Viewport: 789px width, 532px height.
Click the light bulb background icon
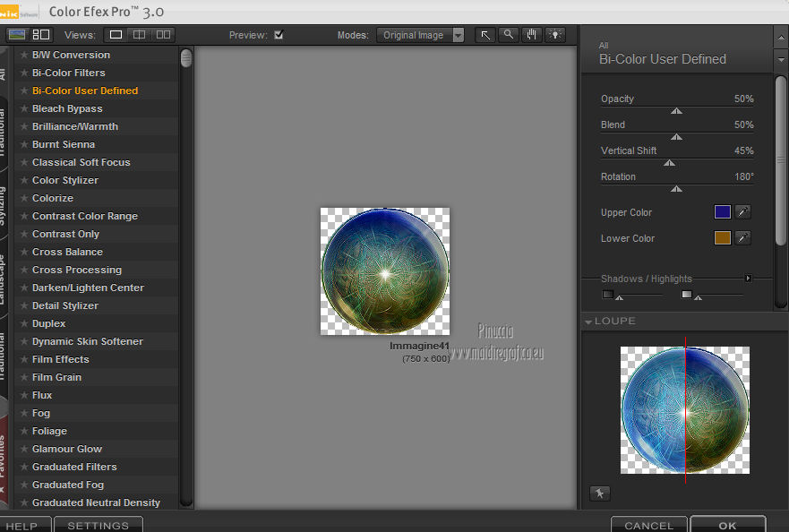point(555,35)
